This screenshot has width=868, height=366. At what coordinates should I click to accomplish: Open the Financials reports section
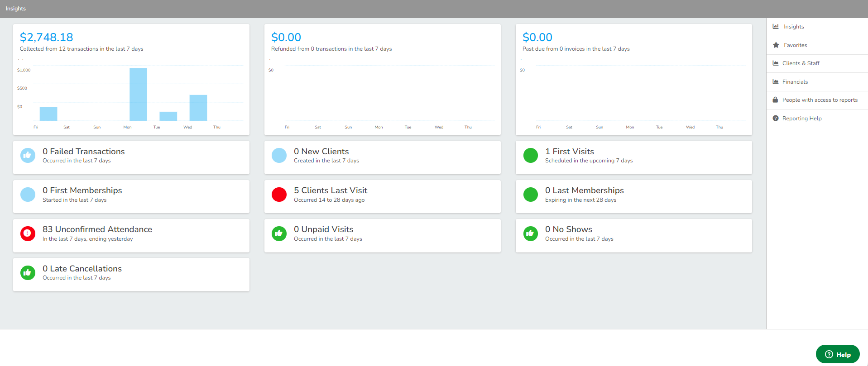point(795,82)
